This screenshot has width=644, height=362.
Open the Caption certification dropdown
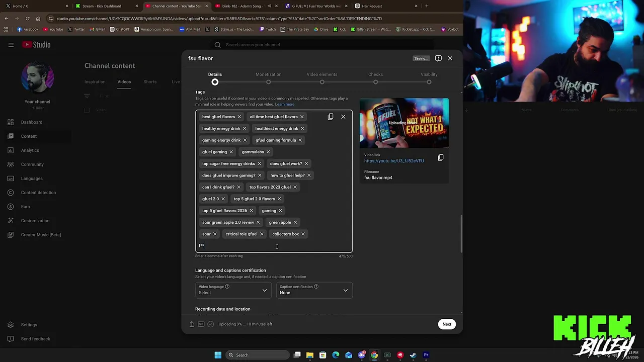click(x=314, y=290)
